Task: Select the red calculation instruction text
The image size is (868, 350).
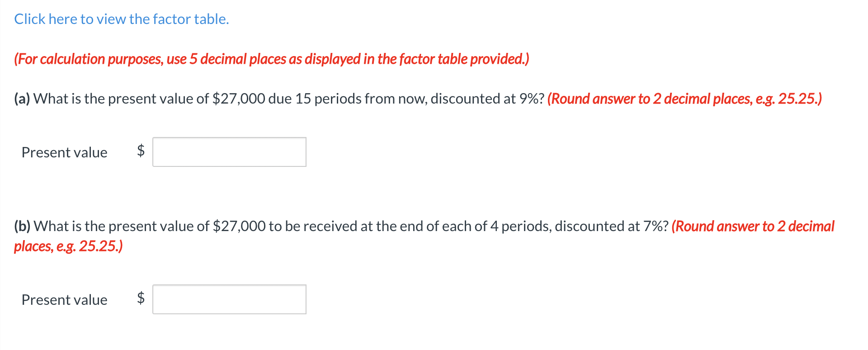Action: 271,59
